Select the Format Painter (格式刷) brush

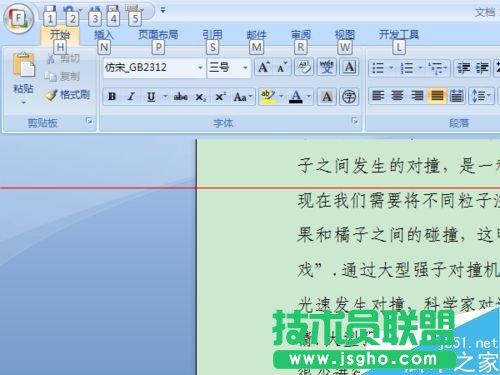point(68,95)
